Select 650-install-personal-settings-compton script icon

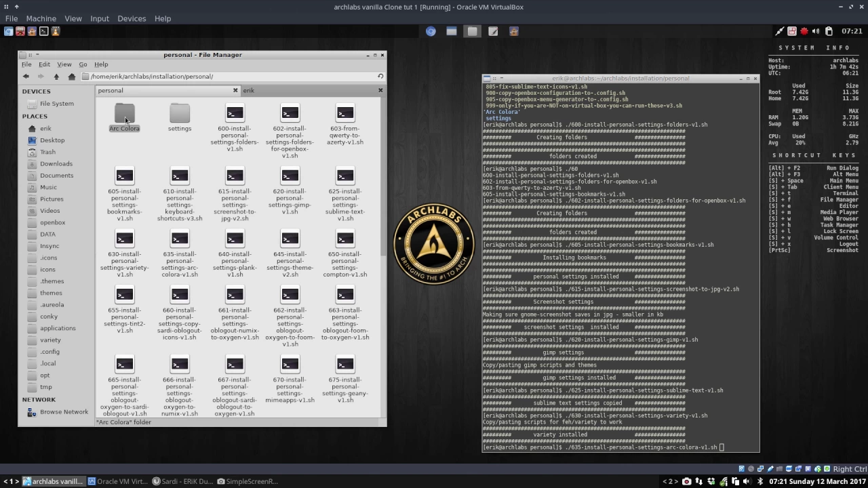point(345,239)
